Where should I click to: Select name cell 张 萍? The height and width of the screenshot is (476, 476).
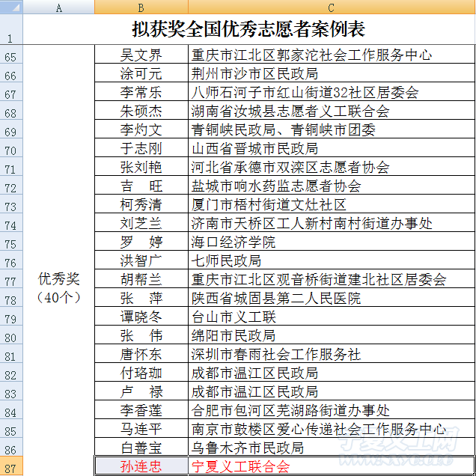[141, 298]
